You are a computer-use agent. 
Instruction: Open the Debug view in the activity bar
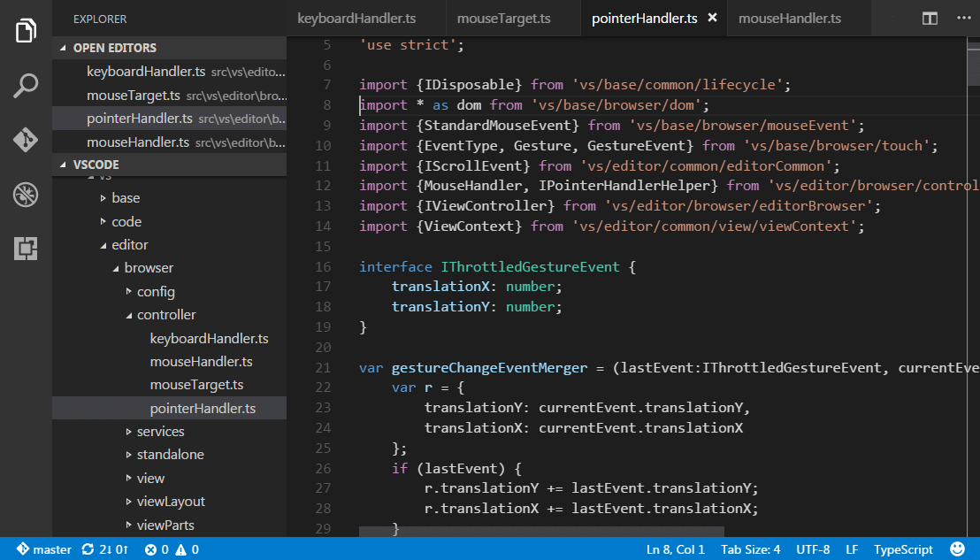click(x=25, y=194)
